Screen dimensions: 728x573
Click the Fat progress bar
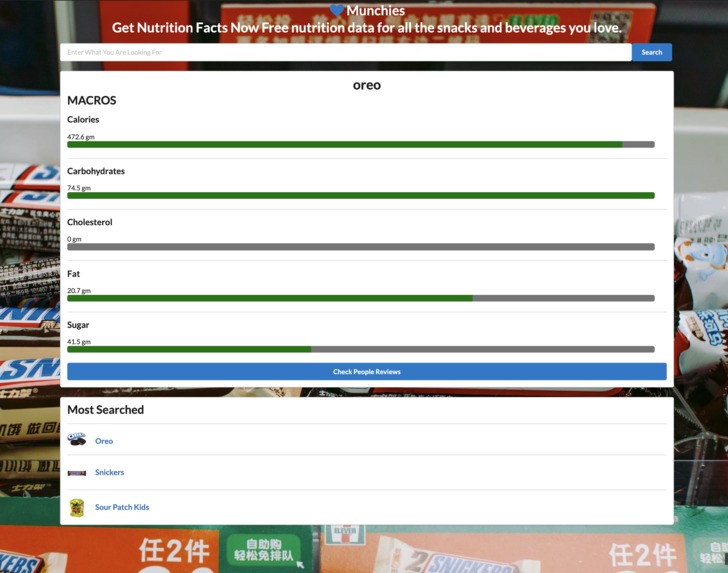pos(361,298)
